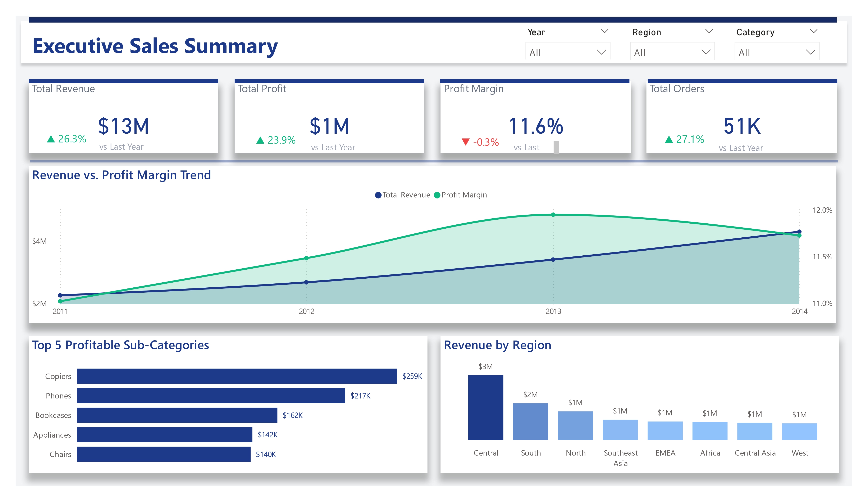The height and width of the screenshot is (502, 868).
Task: Click the $217K data label
Action: pyautogui.click(x=360, y=396)
